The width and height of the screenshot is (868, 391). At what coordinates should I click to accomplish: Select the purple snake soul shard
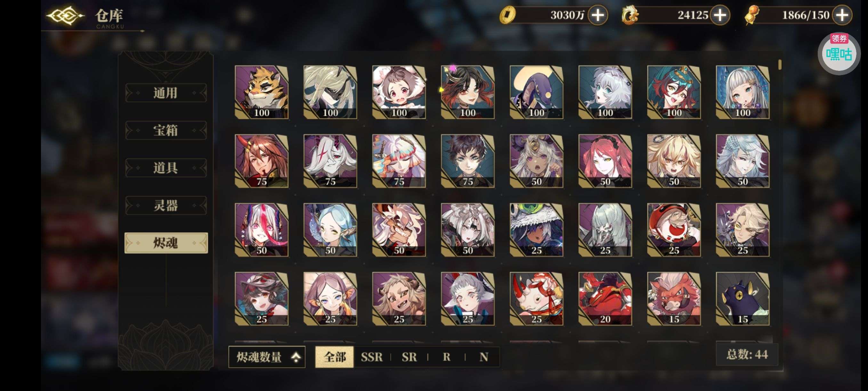(536, 92)
